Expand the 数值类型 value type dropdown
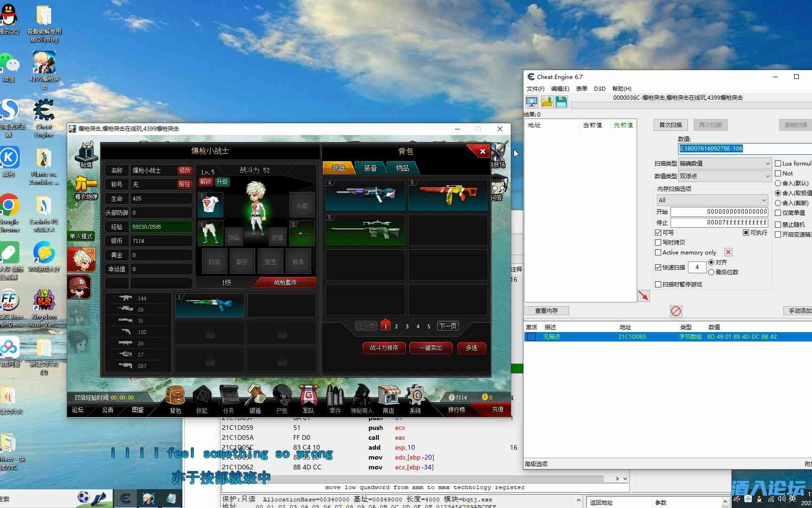812x508 pixels. pos(724,176)
